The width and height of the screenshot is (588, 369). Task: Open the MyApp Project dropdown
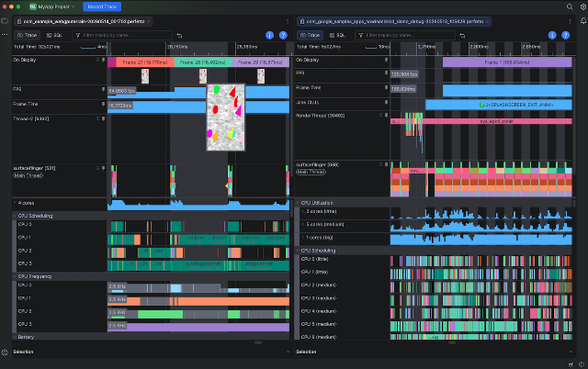coord(52,6)
